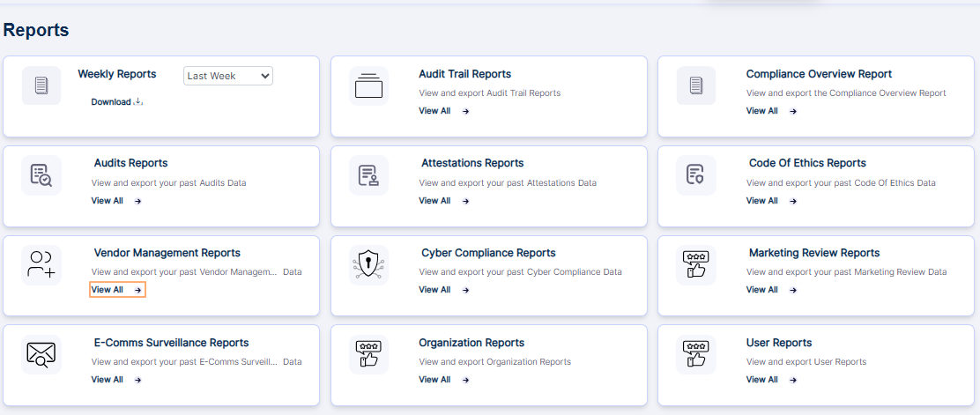Image resolution: width=980 pixels, height=415 pixels.
Task: Click 'View and export your past Attestations Data'
Action: click(508, 183)
